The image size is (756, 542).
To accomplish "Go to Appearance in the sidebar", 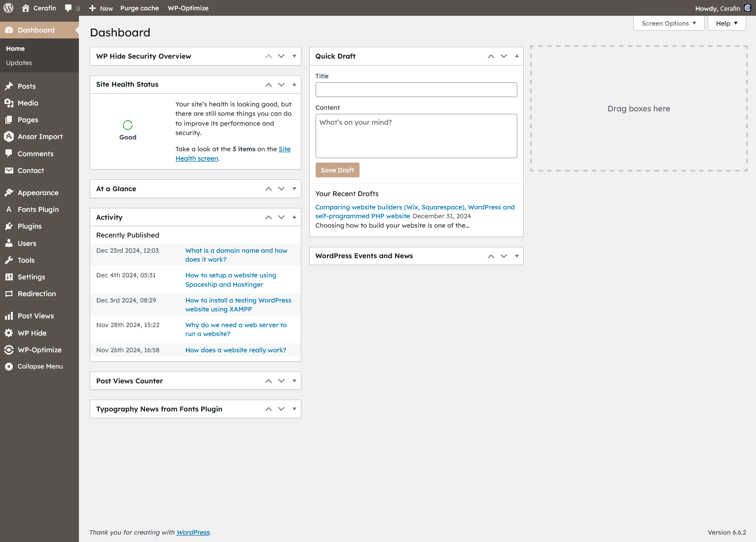I will tap(38, 193).
